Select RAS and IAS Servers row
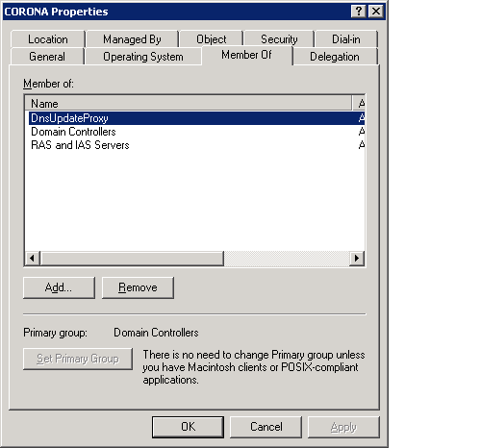The height and width of the screenshot is (448, 481). [195, 145]
